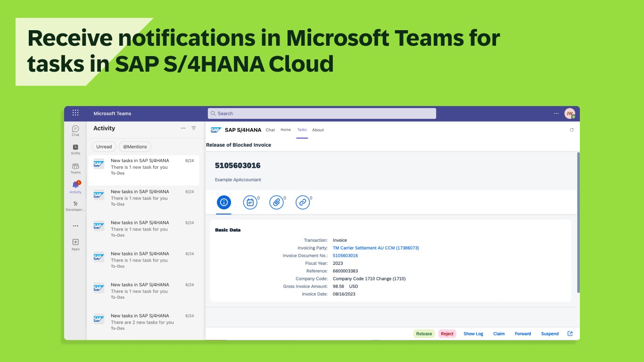Open the Activity filter icon
This screenshot has height=362, width=644.
click(x=194, y=128)
